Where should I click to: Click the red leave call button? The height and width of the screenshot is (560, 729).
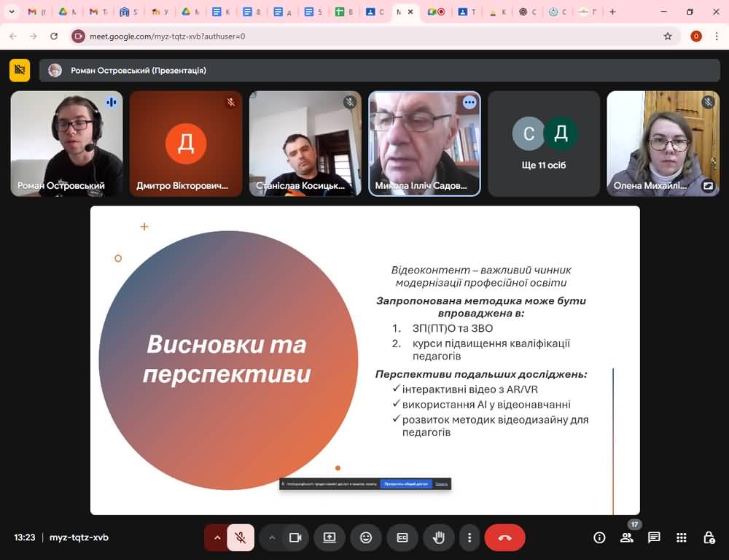(x=504, y=537)
